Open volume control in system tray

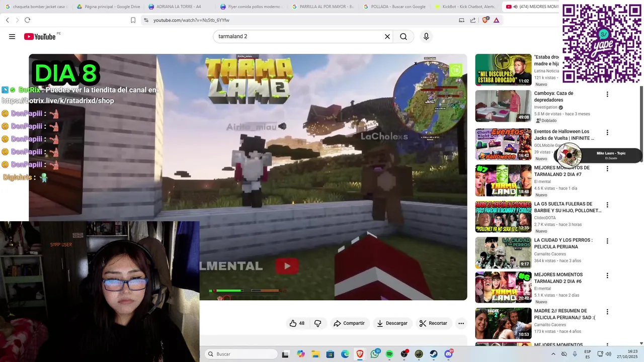coord(608,354)
